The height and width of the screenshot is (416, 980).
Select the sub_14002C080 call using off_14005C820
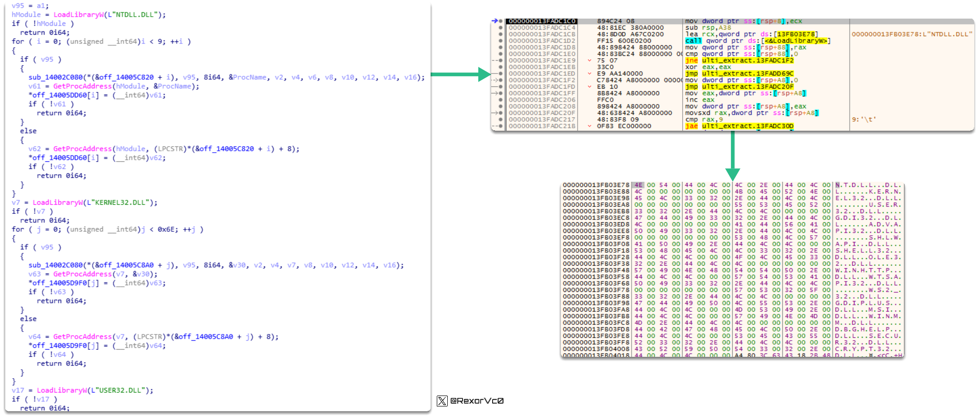point(226,77)
